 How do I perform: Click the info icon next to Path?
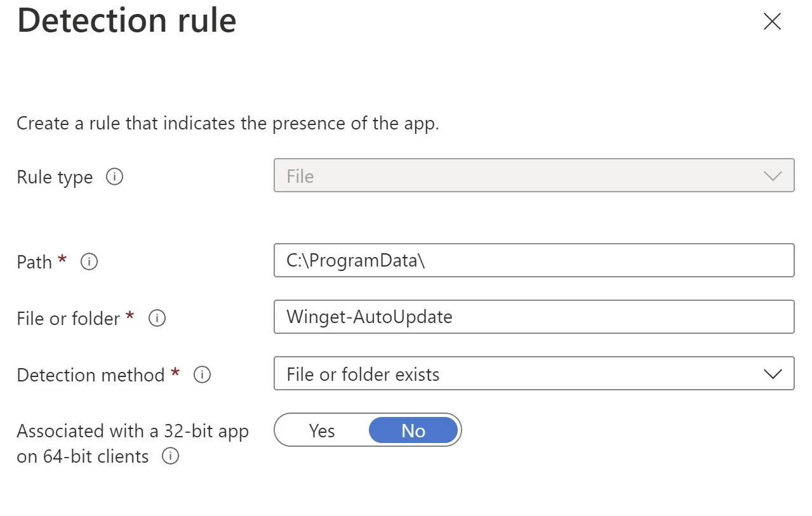point(90,261)
